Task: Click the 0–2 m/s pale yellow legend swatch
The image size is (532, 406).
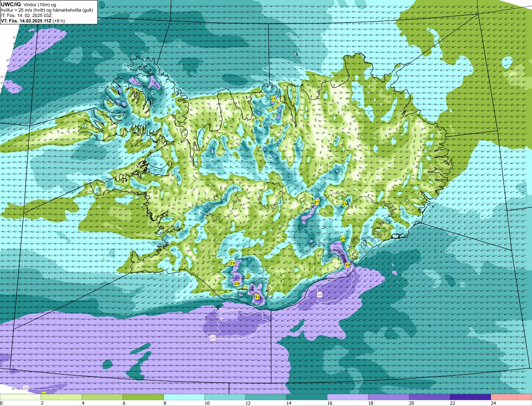Action: [x=21, y=397]
